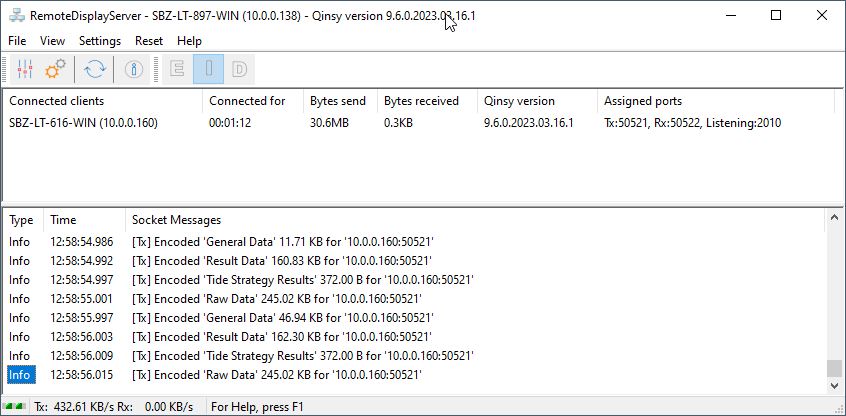Toggle the 'E' message filter button
This screenshot has width=846, height=416.
point(178,69)
